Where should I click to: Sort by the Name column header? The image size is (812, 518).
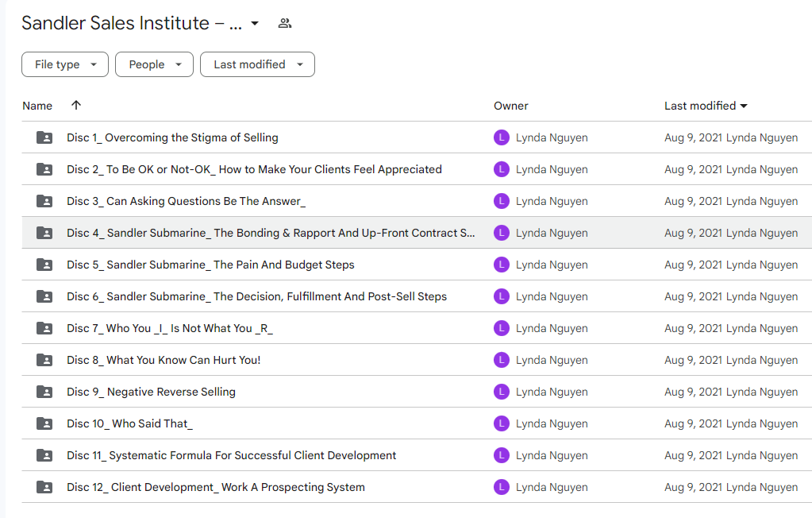[x=37, y=106]
